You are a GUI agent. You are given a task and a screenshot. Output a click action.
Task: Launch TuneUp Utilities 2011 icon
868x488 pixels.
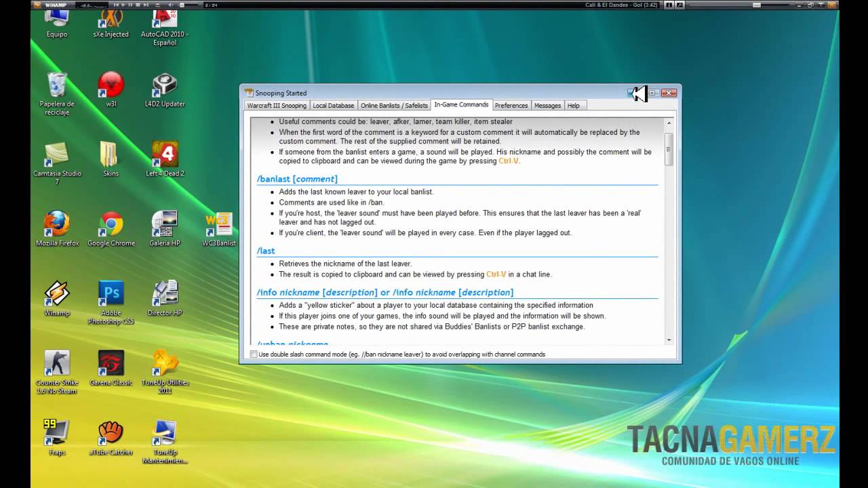(164, 373)
